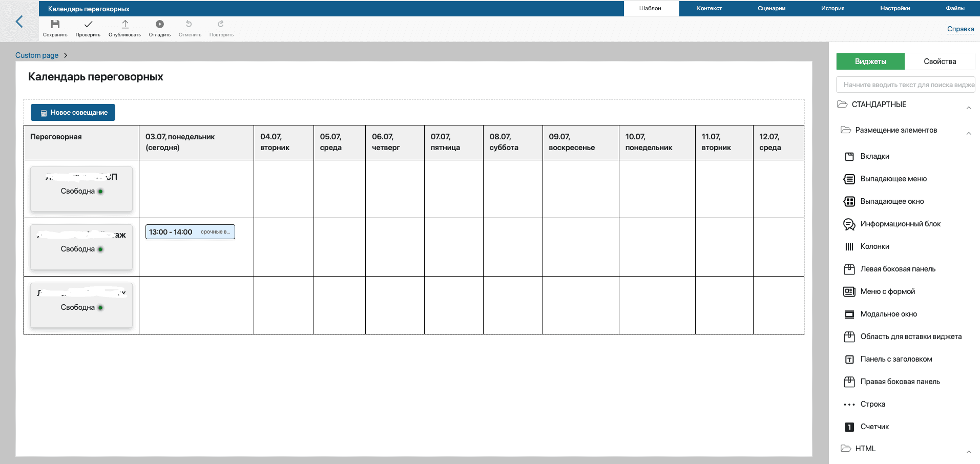Switch to the Контекст tab
Image resolution: width=980 pixels, height=464 pixels.
pyautogui.click(x=709, y=8)
